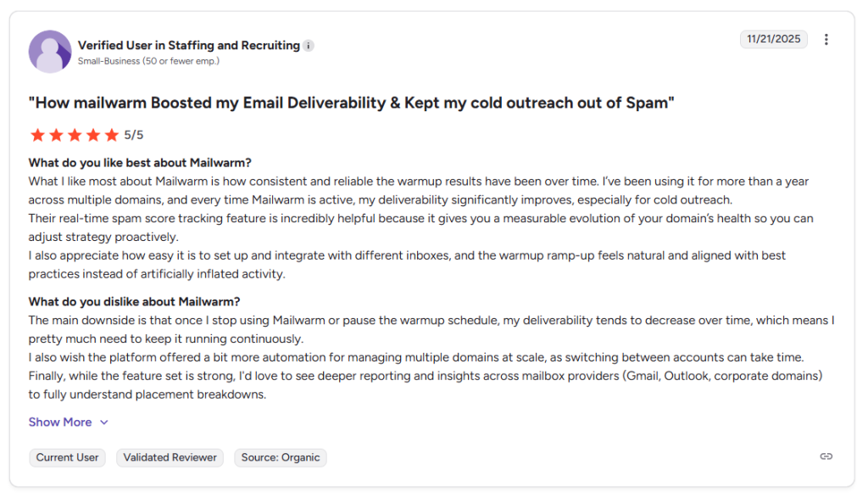Select the first star in the rating
Viewport: 868px width, 498px height.
pos(37,134)
